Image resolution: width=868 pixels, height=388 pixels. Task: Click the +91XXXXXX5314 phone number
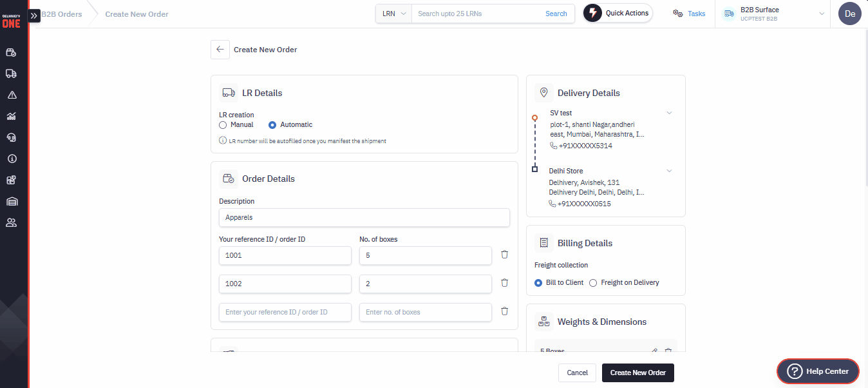click(585, 146)
